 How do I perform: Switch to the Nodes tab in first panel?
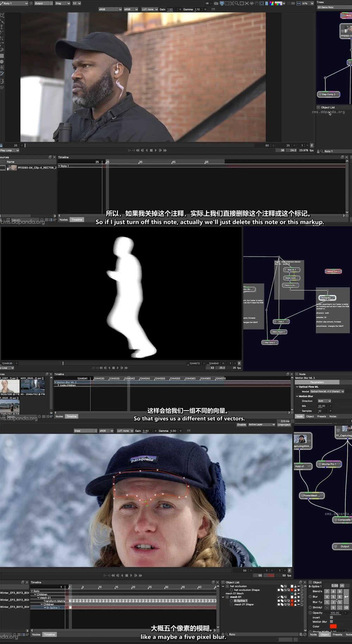click(63, 220)
